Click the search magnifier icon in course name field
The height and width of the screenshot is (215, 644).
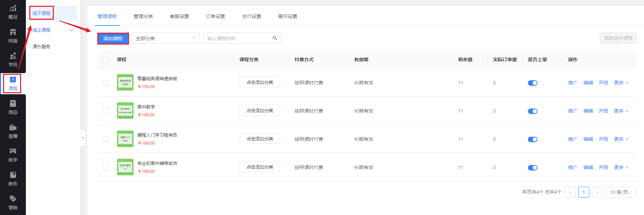click(x=275, y=38)
